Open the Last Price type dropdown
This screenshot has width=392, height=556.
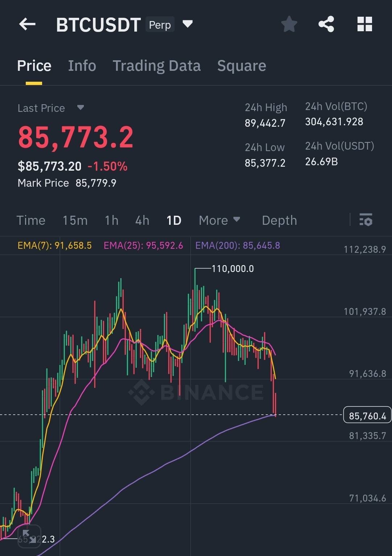(81, 107)
